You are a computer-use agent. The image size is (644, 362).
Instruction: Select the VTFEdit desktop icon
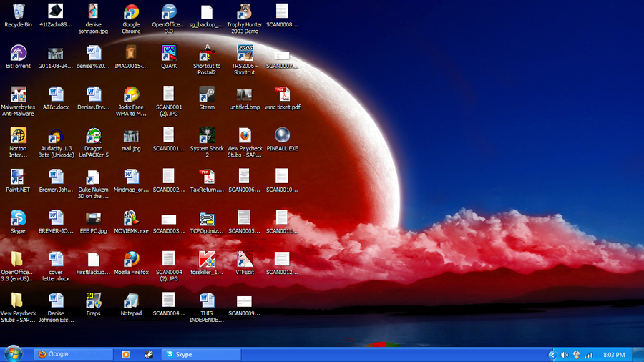245,259
